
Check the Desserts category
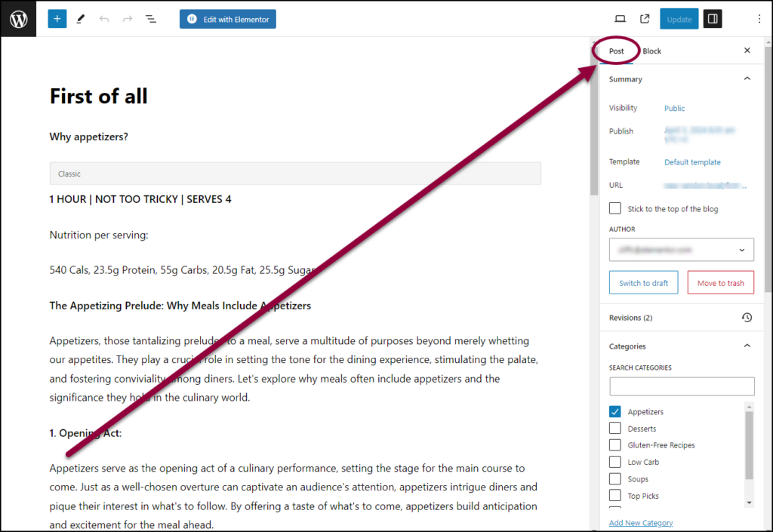pos(615,428)
